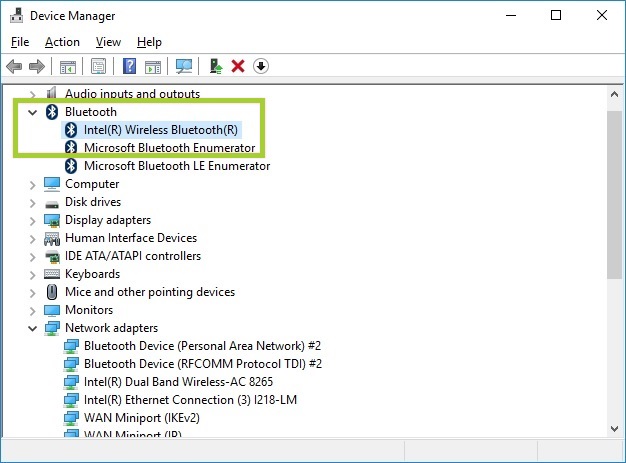This screenshot has width=626, height=463.
Task: Close the Device Manager window
Action: (x=602, y=15)
